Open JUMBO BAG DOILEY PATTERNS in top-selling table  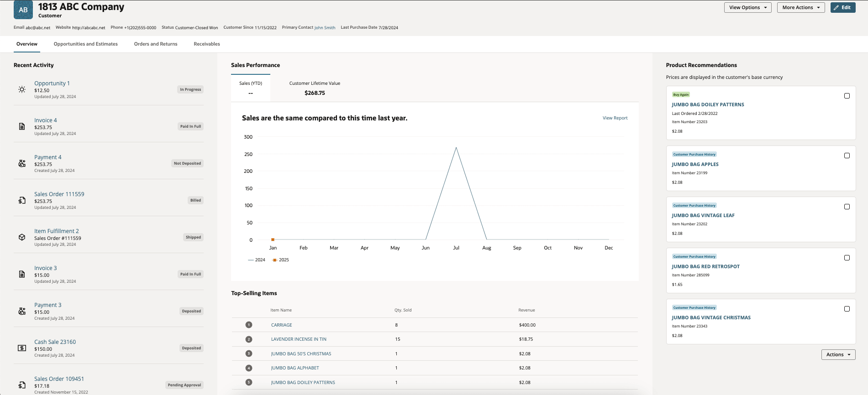pos(303,383)
